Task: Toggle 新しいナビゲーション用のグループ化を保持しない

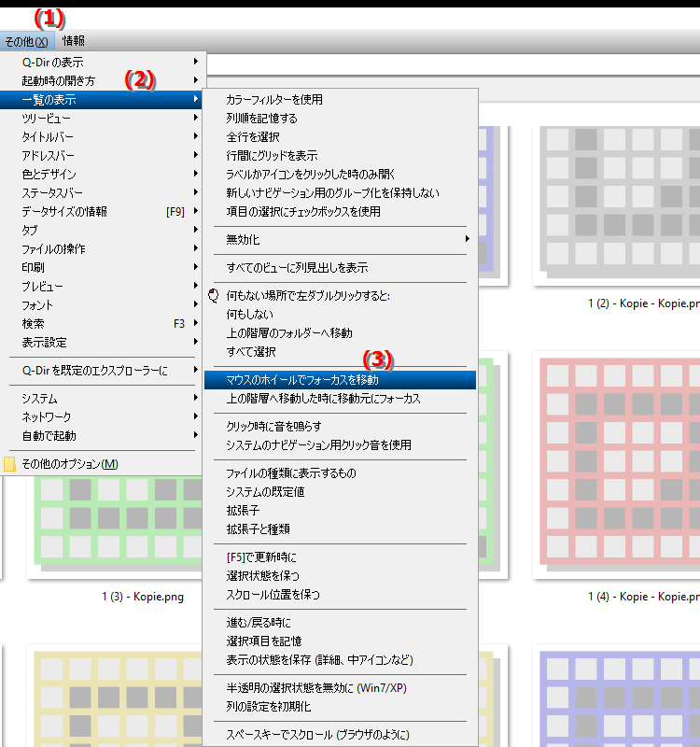Action: (340, 193)
